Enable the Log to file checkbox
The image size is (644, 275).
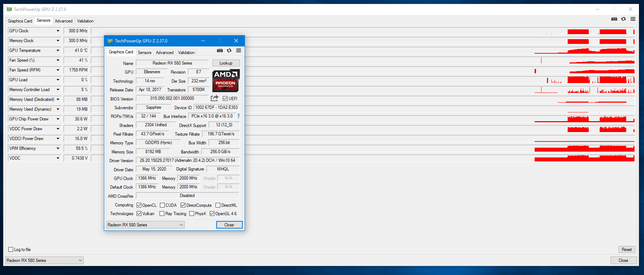(11, 250)
